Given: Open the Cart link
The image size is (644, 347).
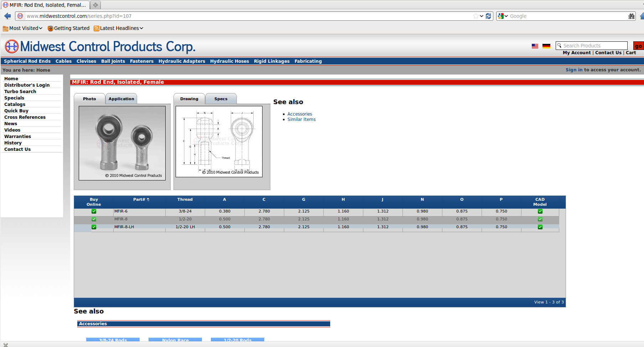Looking at the screenshot, I should [631, 53].
